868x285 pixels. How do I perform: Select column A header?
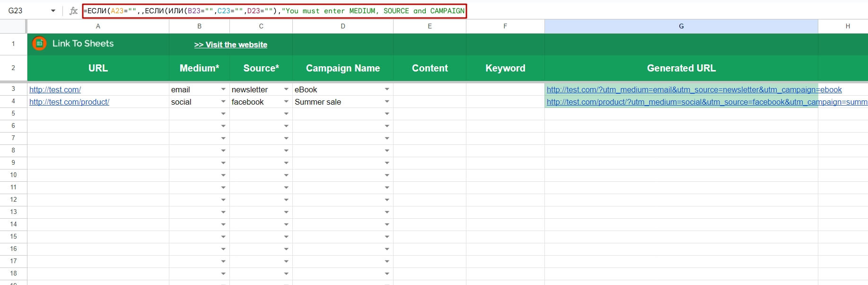point(98,26)
